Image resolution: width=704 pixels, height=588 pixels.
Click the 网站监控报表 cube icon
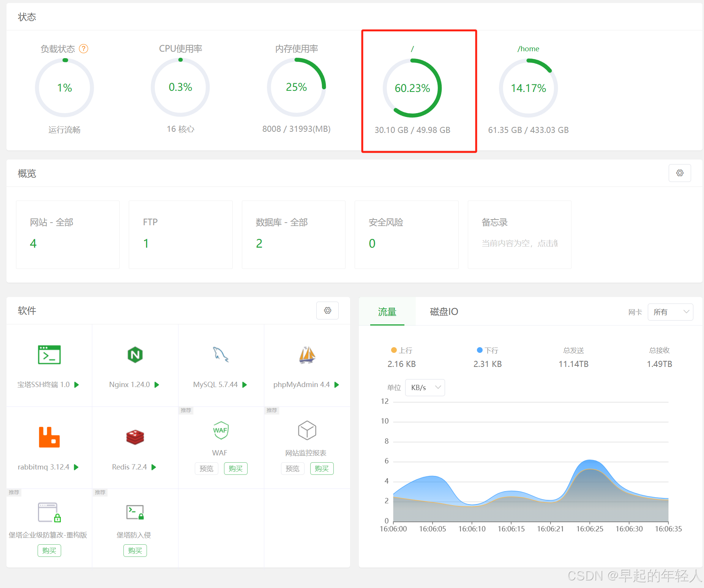tap(307, 430)
